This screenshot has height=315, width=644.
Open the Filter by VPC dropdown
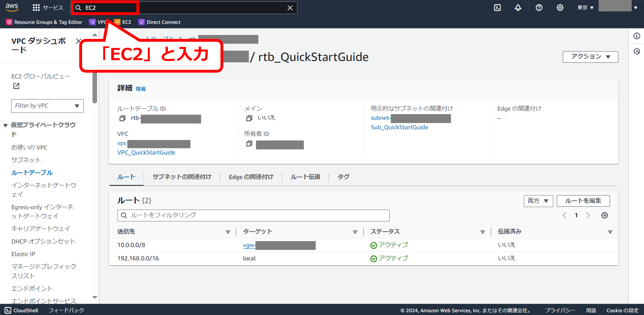(47, 106)
